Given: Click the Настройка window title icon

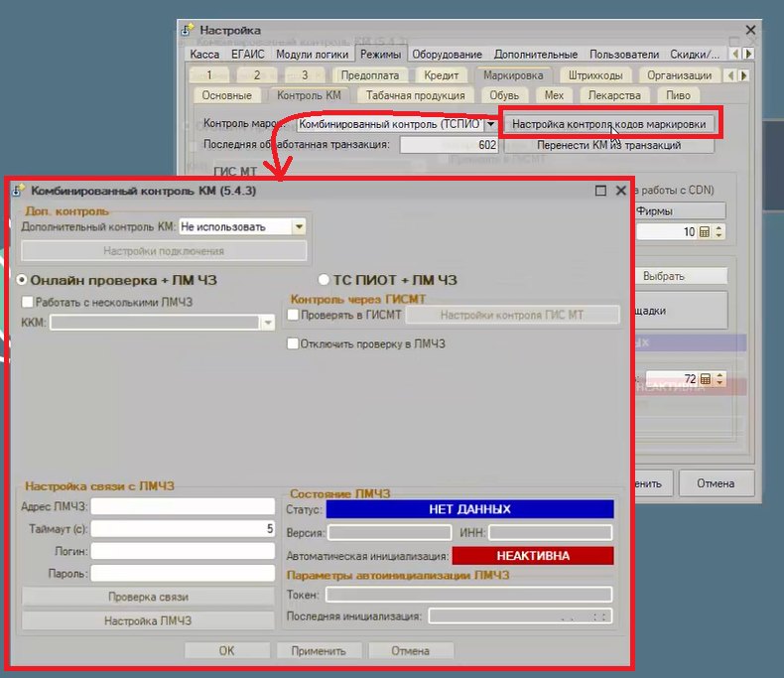Looking at the screenshot, I should coord(188,30).
